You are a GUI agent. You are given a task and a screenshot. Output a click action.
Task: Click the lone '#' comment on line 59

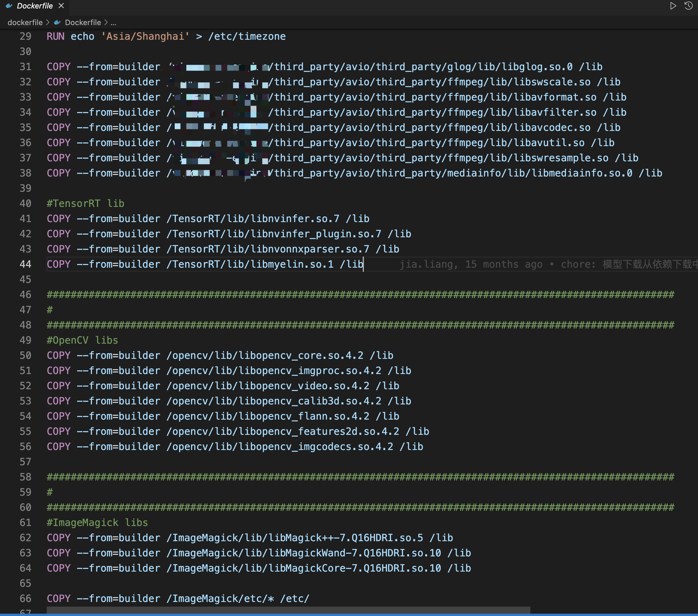tap(50, 492)
